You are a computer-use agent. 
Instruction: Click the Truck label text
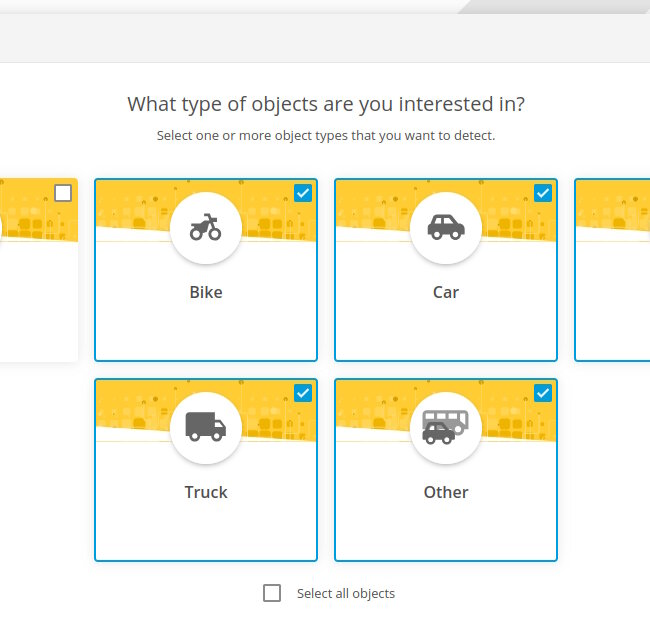pos(206,492)
